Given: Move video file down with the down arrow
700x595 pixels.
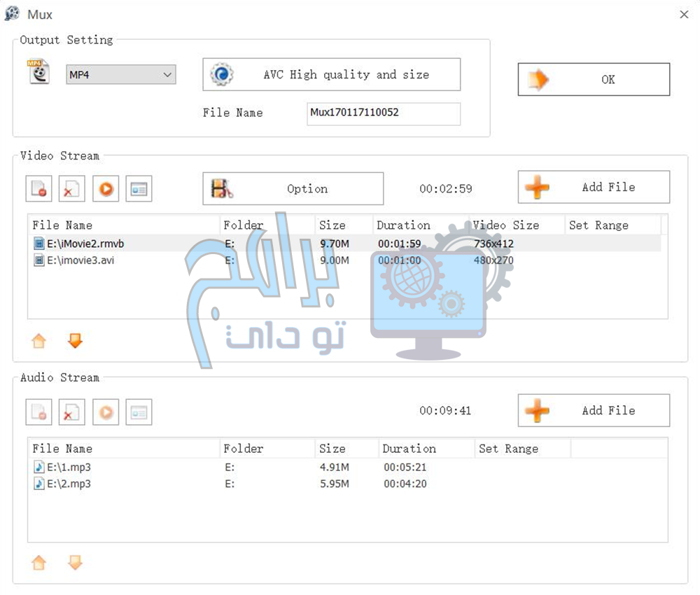Looking at the screenshot, I should pyautogui.click(x=75, y=341).
